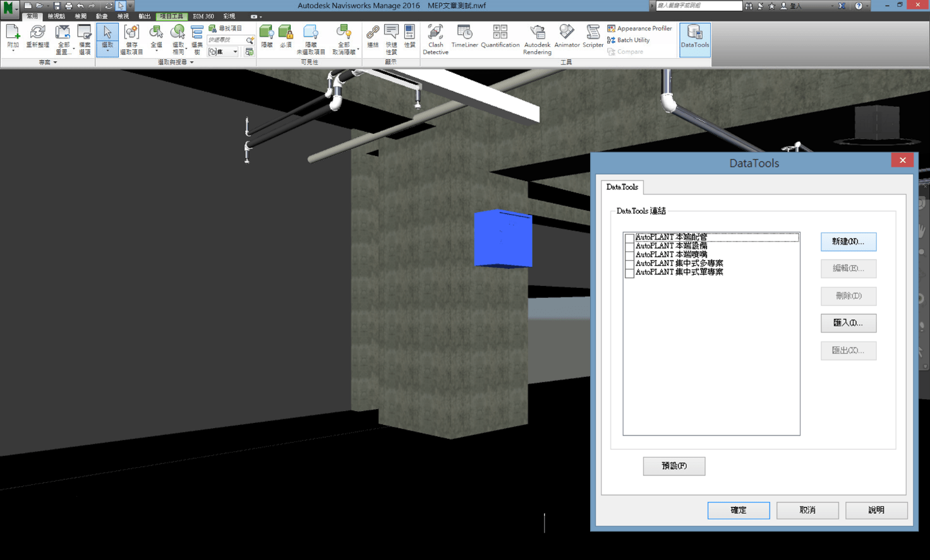Click the DataTools ribbon button

point(695,40)
